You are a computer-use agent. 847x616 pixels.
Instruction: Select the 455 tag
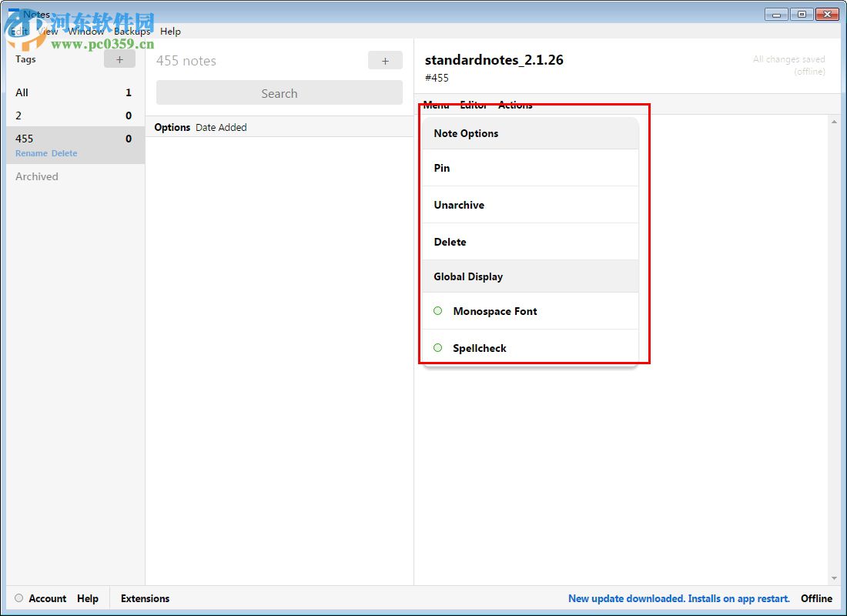tap(75, 145)
